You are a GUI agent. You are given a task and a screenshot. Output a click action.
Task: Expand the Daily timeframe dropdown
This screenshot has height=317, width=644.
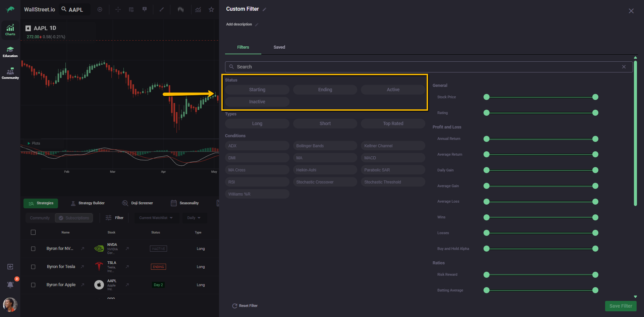point(194,218)
